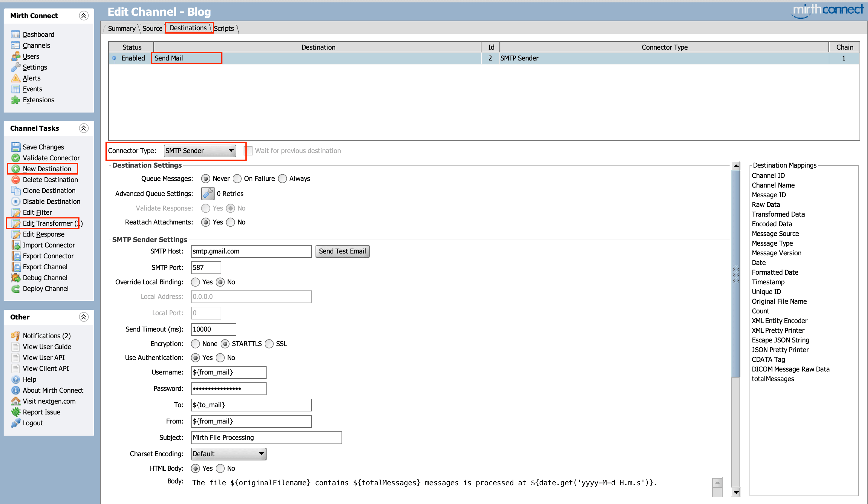Click the Clone Destination icon

[15, 191]
